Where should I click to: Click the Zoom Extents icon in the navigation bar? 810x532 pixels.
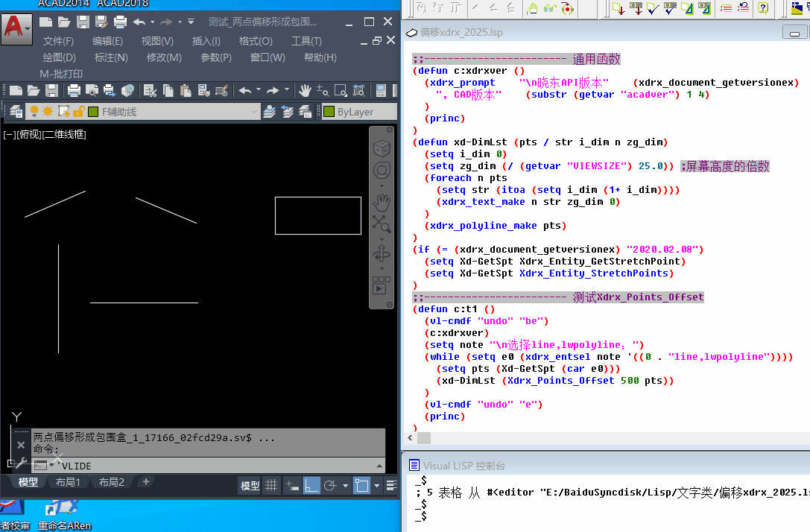point(382,224)
